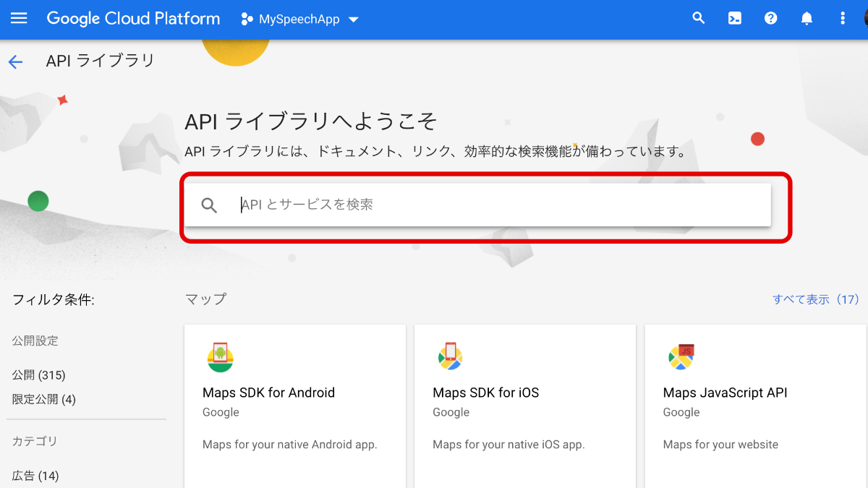The width and height of the screenshot is (868, 488).
Task: Open the help question mark icon
Action: (x=770, y=19)
